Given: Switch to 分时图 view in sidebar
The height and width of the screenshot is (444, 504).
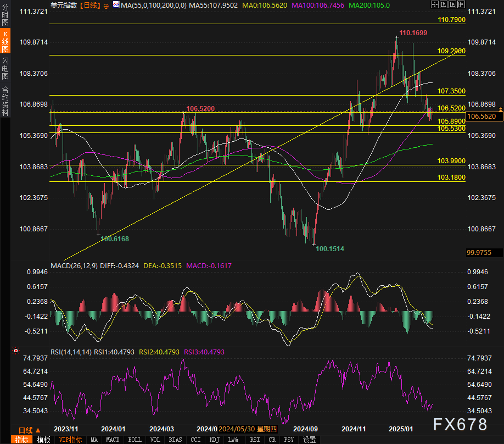Looking at the screenshot, I should [x=5, y=17].
